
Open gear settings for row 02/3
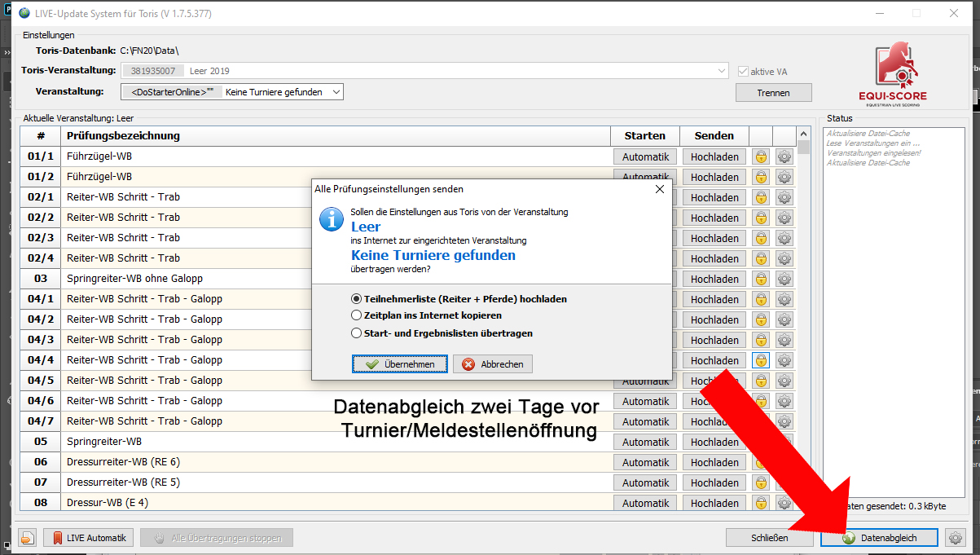(784, 238)
